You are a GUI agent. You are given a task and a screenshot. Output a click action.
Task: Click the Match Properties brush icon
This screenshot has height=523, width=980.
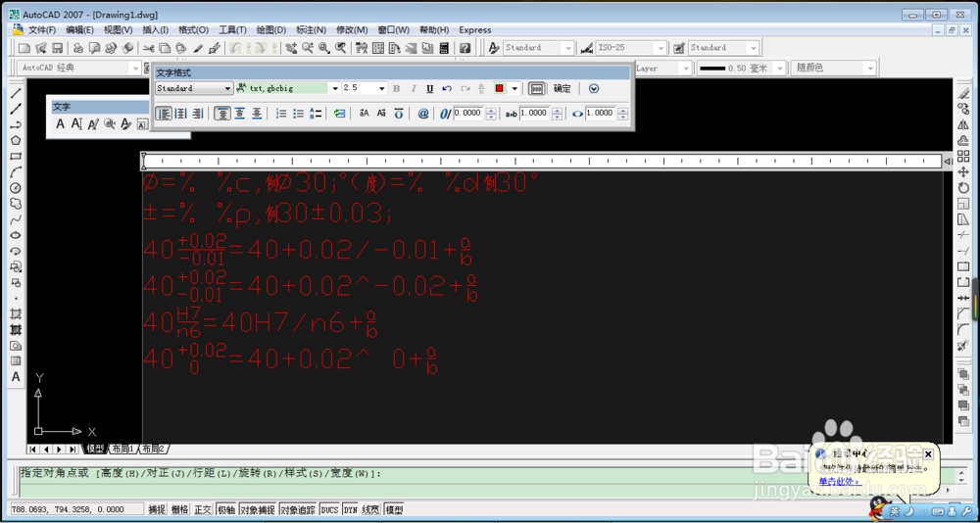pos(198,47)
